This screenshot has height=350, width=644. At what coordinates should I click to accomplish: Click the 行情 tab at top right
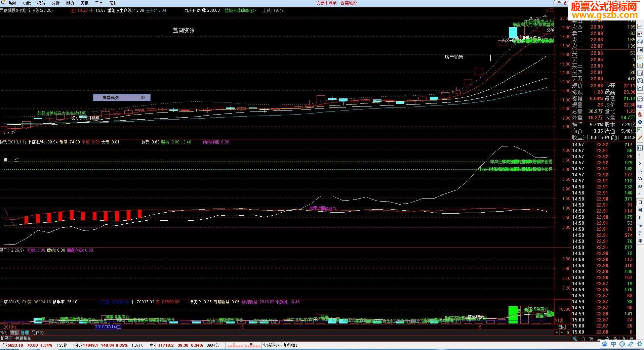[561, 3]
